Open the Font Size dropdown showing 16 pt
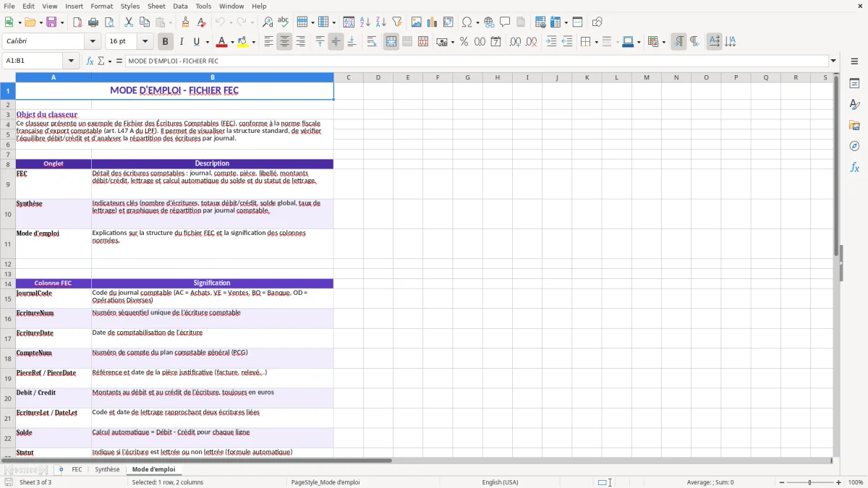This screenshot has height=488, width=868. [x=145, y=42]
